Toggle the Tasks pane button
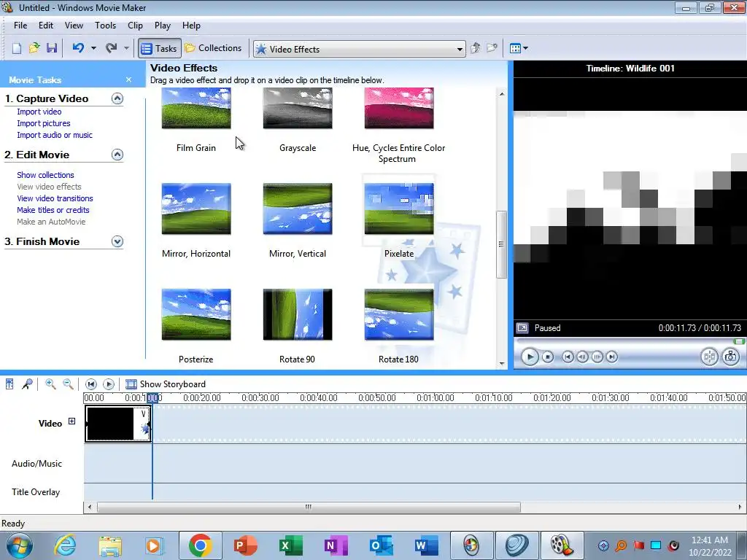Viewport: 747px width, 560px height. 160,49
